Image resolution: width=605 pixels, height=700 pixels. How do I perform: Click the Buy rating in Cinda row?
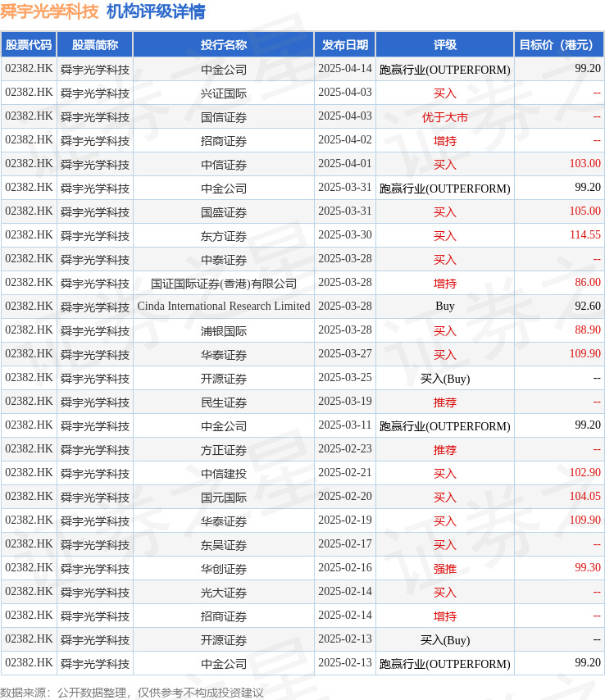click(445, 307)
